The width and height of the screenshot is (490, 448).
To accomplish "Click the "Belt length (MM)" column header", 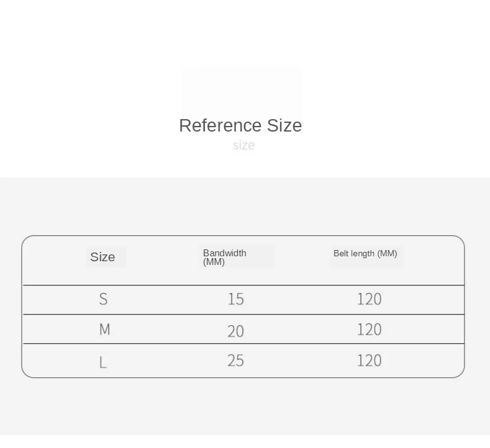I will point(365,253).
